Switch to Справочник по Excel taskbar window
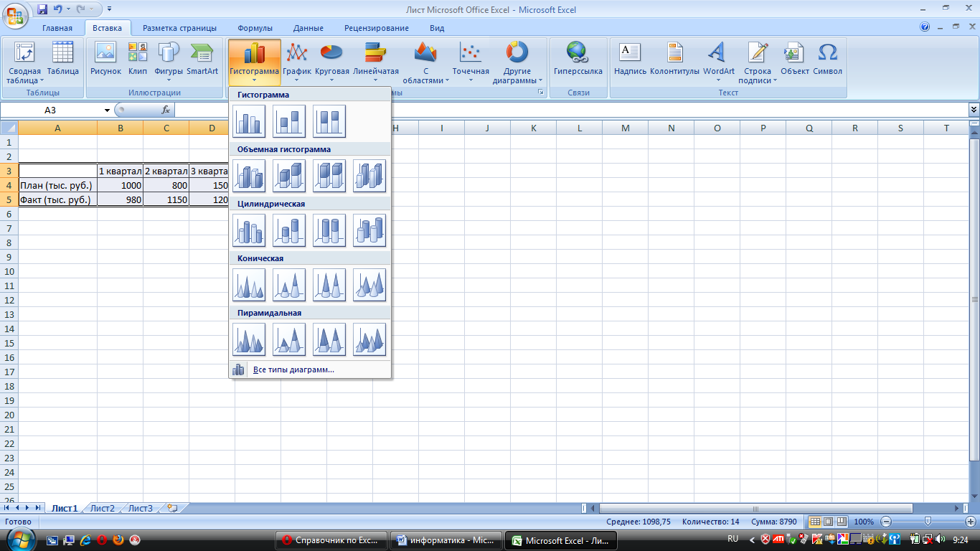Screen dimensions: 980x551 pos(331,540)
